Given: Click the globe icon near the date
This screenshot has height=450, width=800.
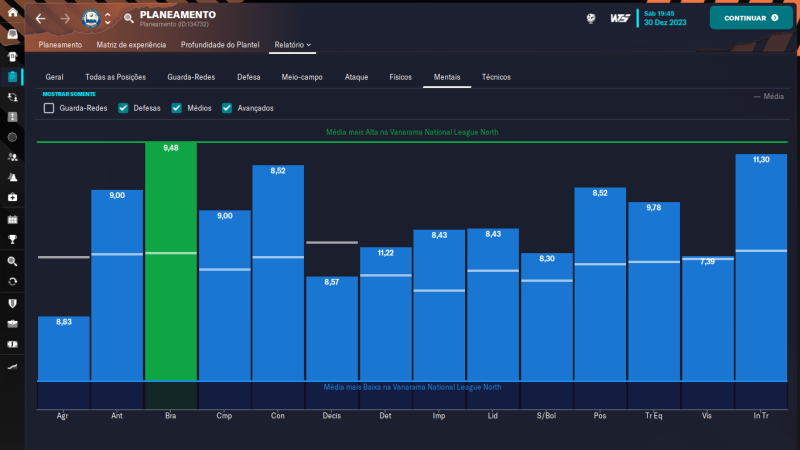Looking at the screenshot, I should (x=591, y=18).
